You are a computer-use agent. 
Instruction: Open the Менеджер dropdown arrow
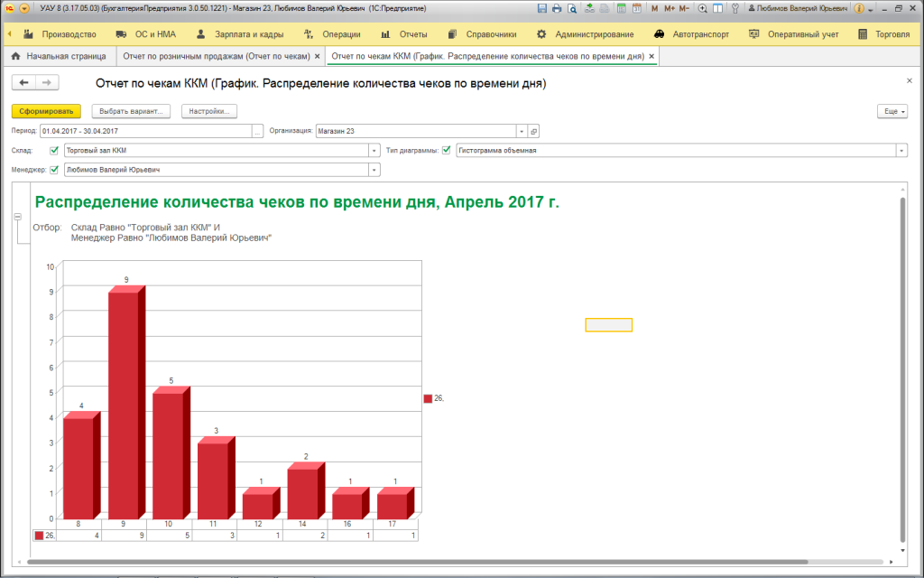(x=374, y=170)
